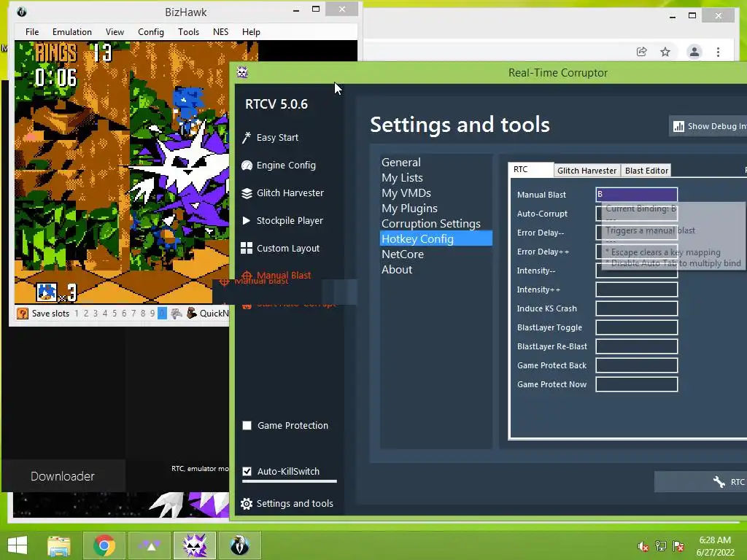Open Engine Config in RTCV sidebar

tap(279, 166)
